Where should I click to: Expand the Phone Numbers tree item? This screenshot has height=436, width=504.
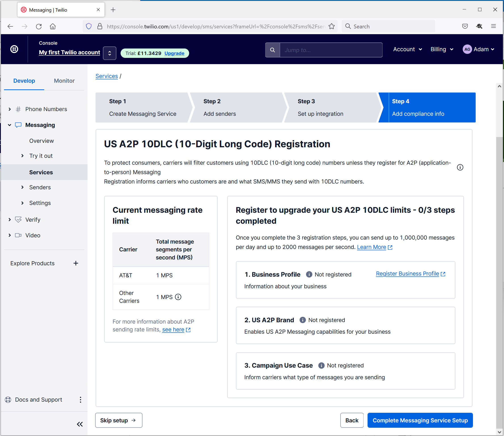point(10,109)
